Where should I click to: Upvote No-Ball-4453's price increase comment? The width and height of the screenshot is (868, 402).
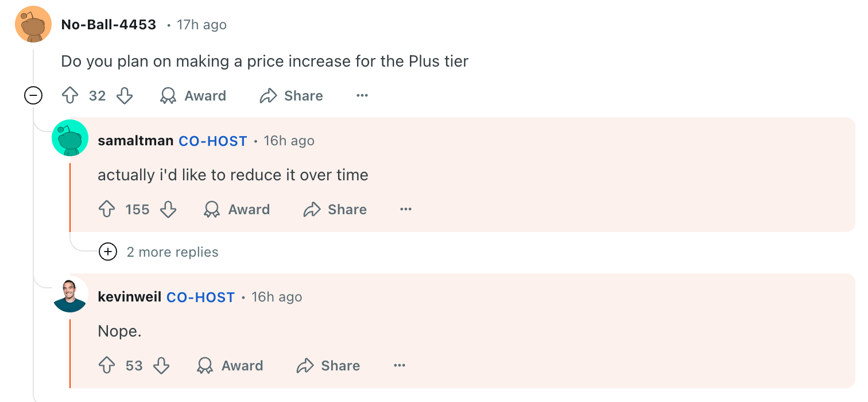70,96
